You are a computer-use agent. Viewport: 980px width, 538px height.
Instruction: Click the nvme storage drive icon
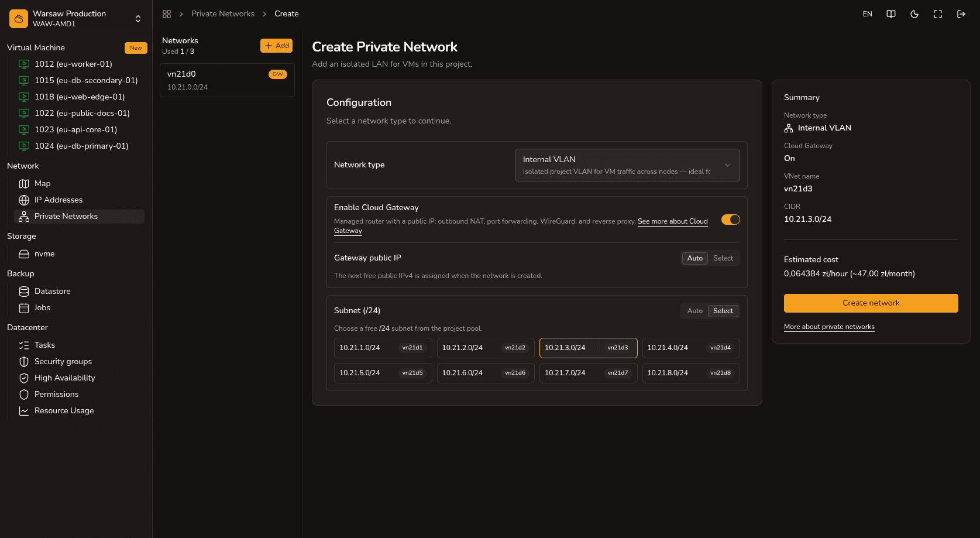pyautogui.click(x=24, y=254)
